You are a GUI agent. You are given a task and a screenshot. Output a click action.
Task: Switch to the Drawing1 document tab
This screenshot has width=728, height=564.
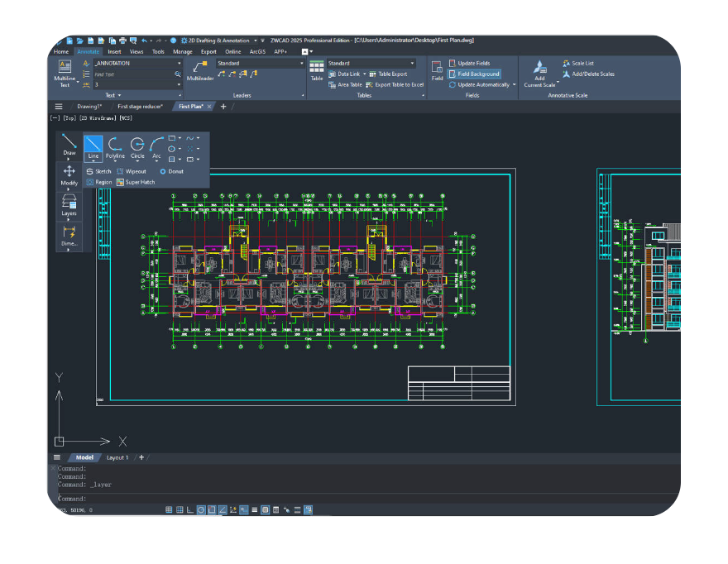coord(89,107)
